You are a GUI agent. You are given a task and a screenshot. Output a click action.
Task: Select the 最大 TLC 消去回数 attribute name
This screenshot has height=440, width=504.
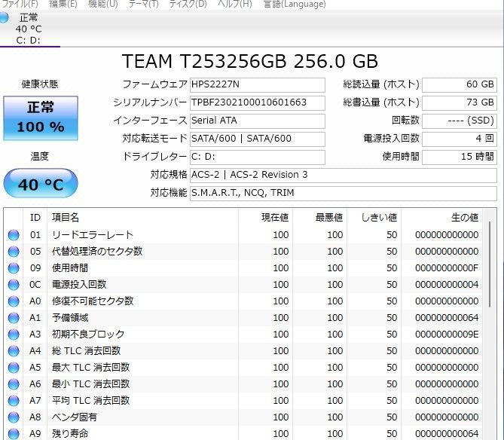click(x=90, y=368)
